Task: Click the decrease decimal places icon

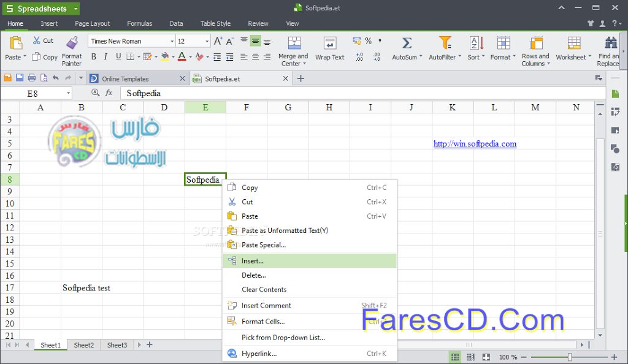Action: [377, 57]
